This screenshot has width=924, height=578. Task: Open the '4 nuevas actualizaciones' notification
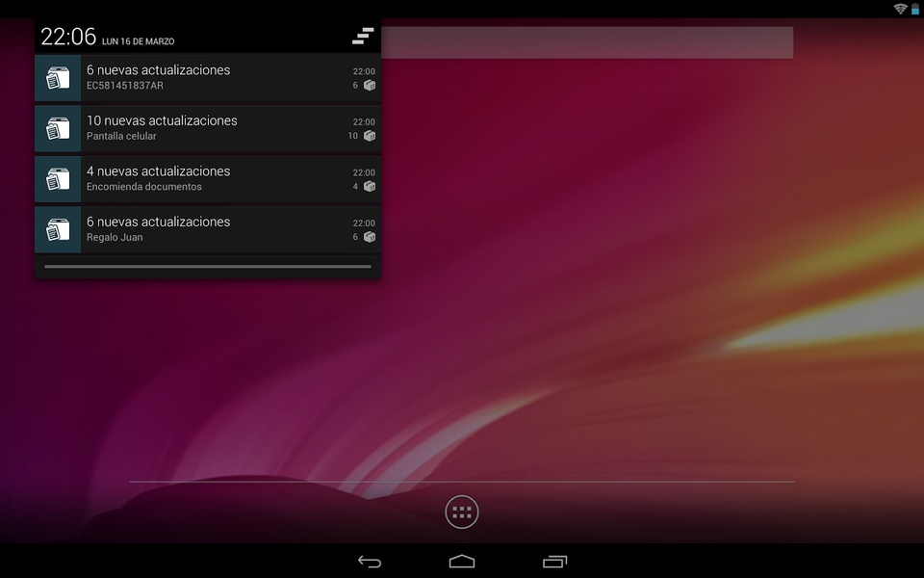(208, 179)
